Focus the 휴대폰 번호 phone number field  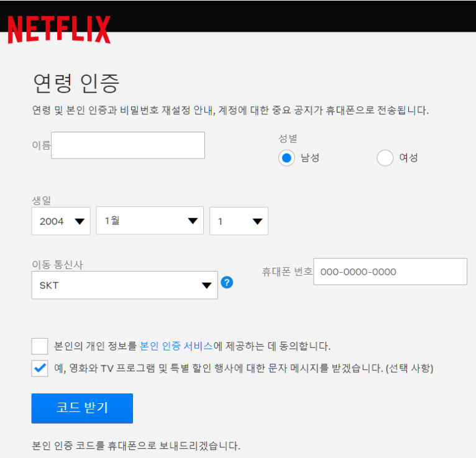click(390, 272)
